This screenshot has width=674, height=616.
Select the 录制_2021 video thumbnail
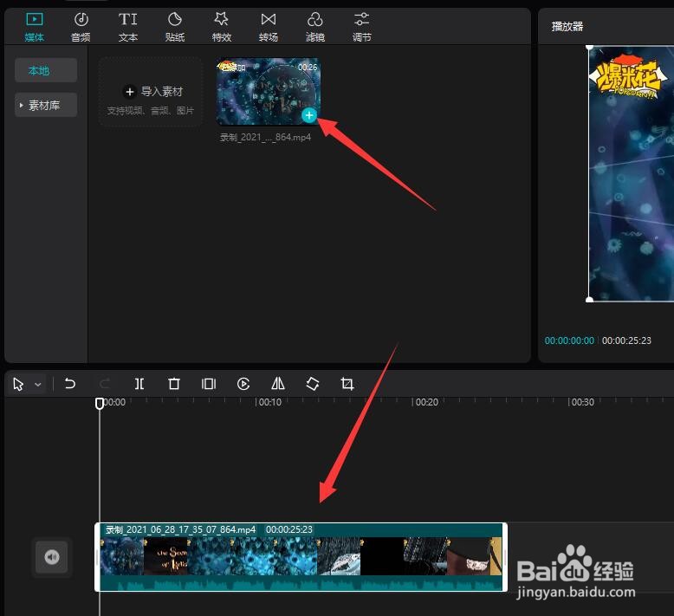[x=268, y=92]
